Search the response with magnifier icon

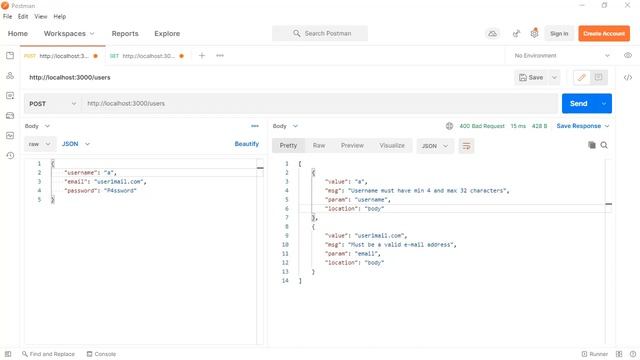pos(604,145)
